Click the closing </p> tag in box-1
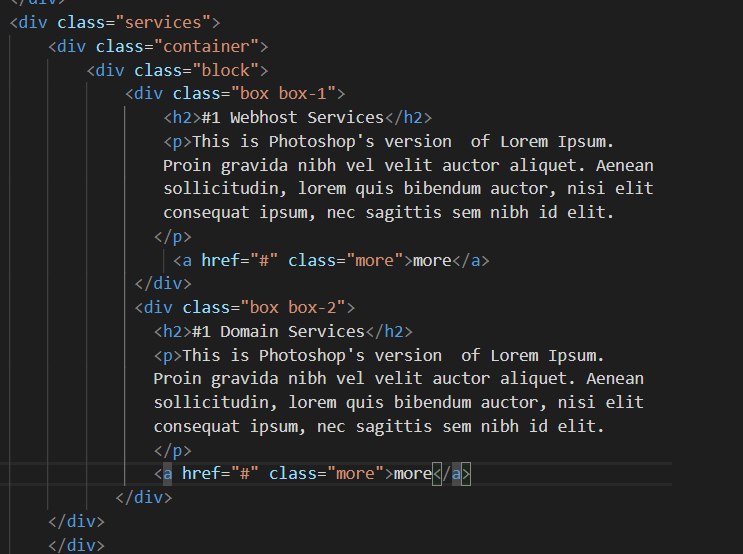The image size is (743, 554). (172, 236)
